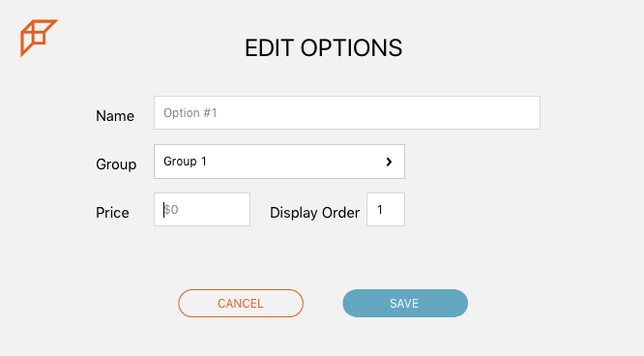Click the '$0' price placeholder
This screenshot has width=644, height=356.
[x=171, y=210]
